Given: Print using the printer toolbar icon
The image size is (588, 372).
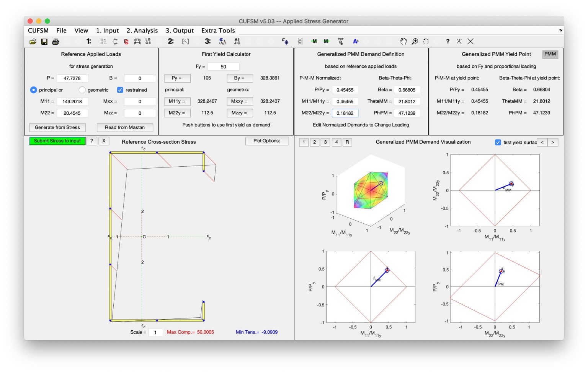Looking at the screenshot, I should [56, 41].
